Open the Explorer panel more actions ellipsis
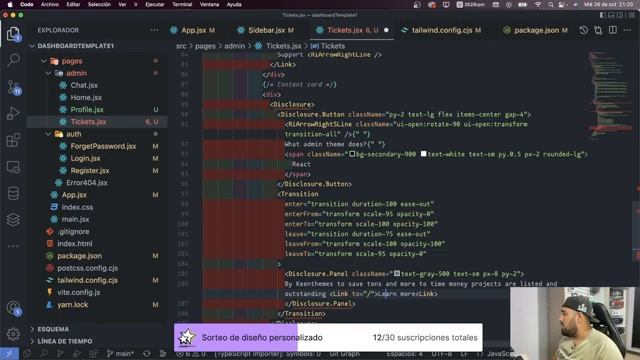Viewport: 640px width, 360px height. coord(154,30)
